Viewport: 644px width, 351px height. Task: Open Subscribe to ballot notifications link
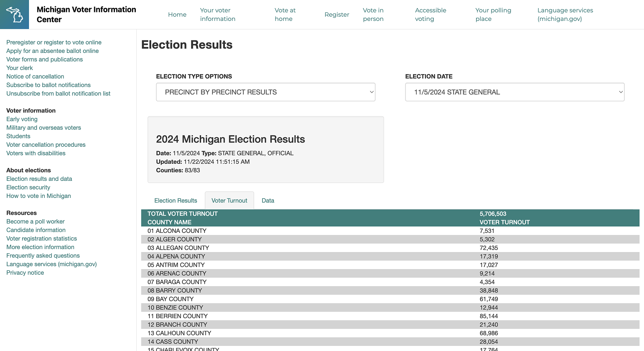pyautogui.click(x=49, y=85)
